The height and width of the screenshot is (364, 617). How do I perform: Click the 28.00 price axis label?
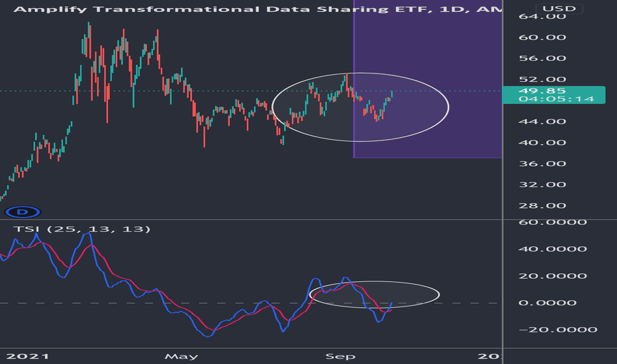(542, 206)
